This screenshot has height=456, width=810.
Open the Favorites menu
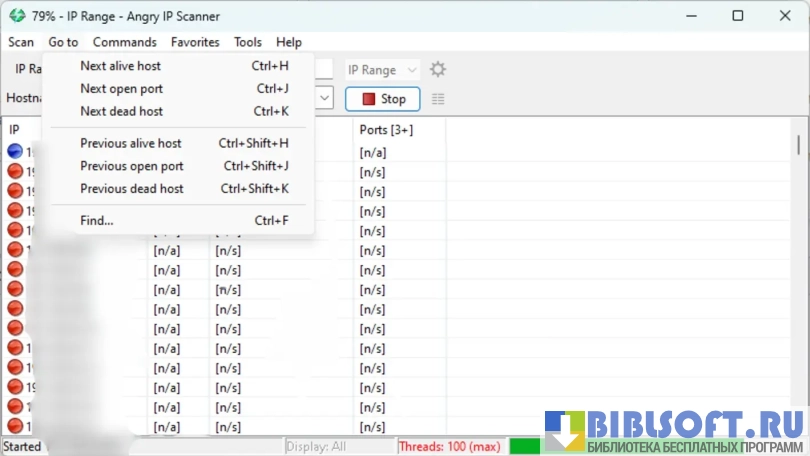click(195, 42)
